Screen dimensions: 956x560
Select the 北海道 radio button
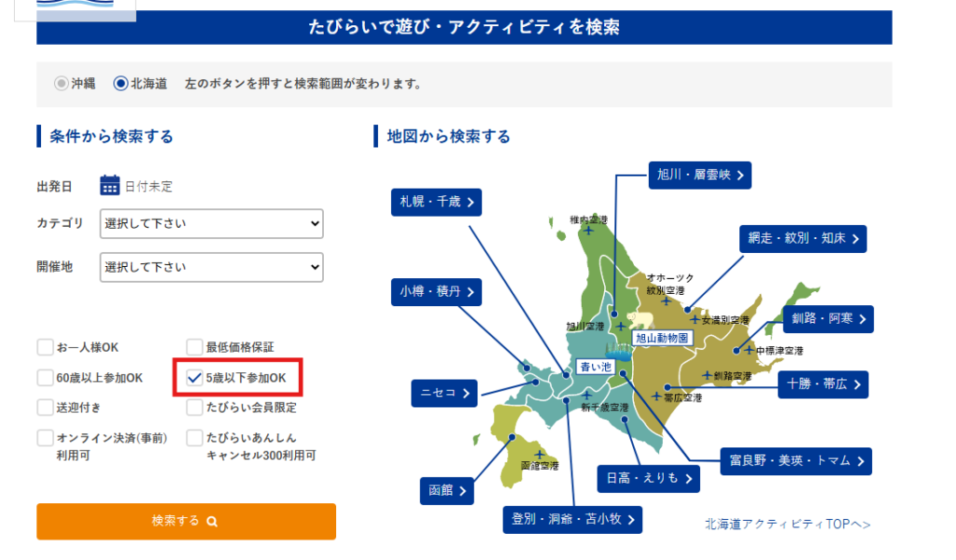tap(120, 83)
